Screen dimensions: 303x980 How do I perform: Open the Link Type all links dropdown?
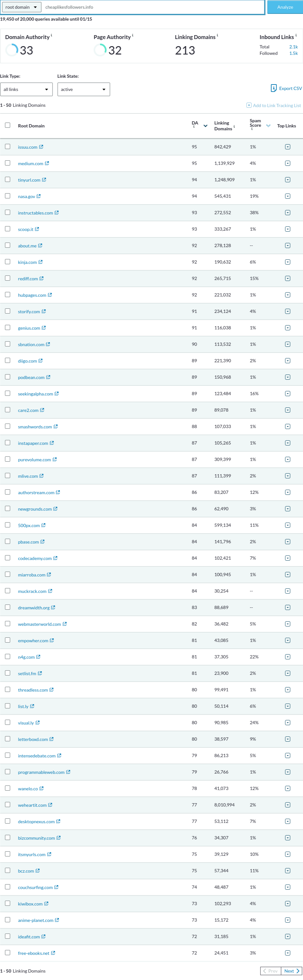coord(26,89)
